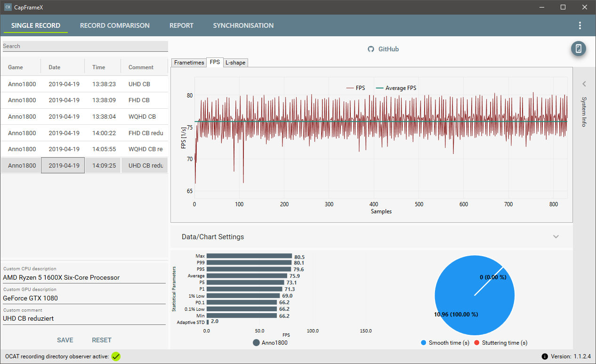Expand System Info panel chevron

[x=584, y=84]
